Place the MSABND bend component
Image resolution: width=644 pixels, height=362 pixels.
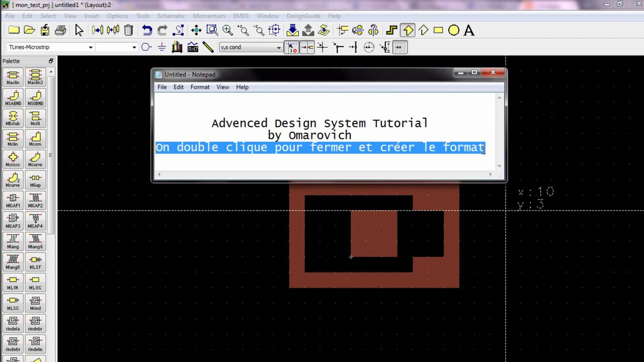point(13,98)
